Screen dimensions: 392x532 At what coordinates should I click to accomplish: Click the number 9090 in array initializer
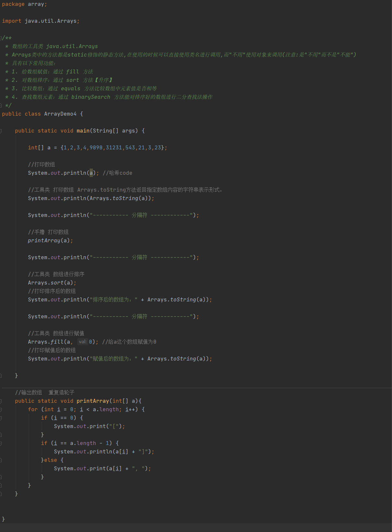click(x=96, y=147)
